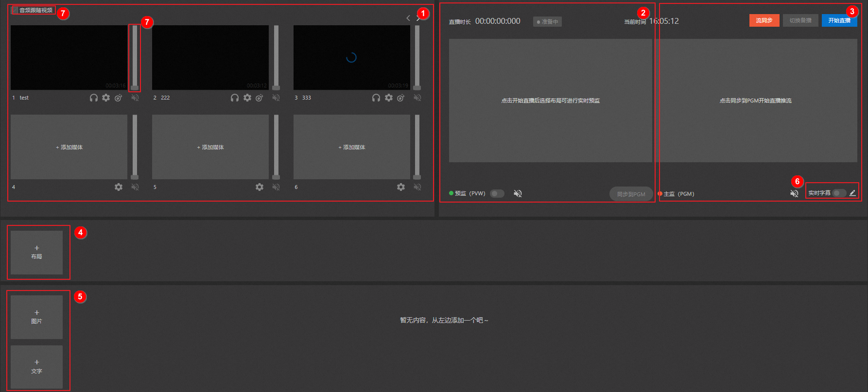Click the PGM program monitor area
Image resolution: width=868 pixels, height=392 pixels.
(756, 101)
